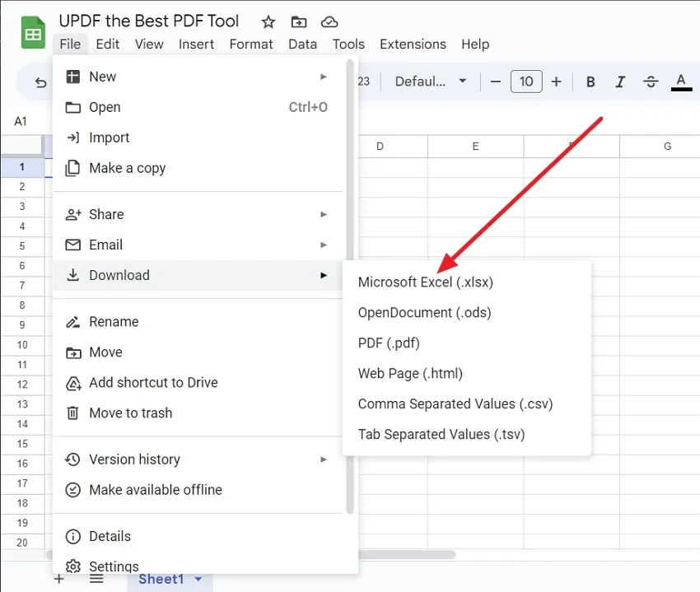This screenshot has width=700, height=592.
Task: Download as Tab Separated Values (.tsv)
Action: coord(466,434)
